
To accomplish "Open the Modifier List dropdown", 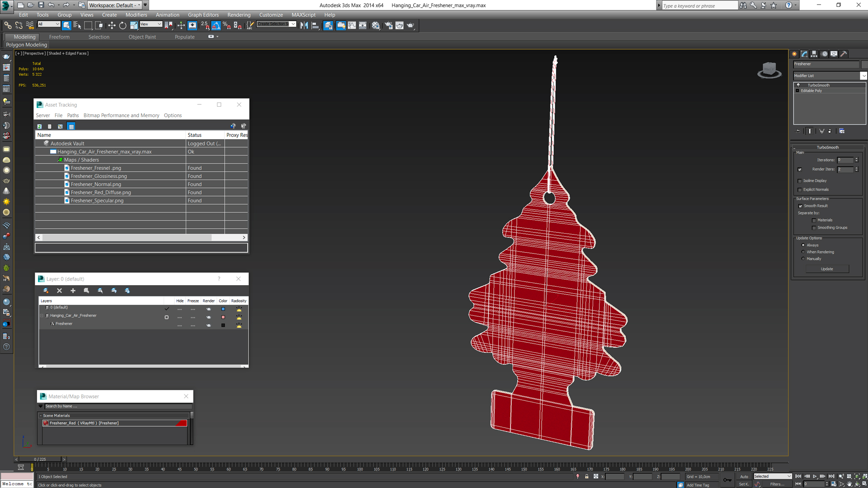I will coord(863,75).
